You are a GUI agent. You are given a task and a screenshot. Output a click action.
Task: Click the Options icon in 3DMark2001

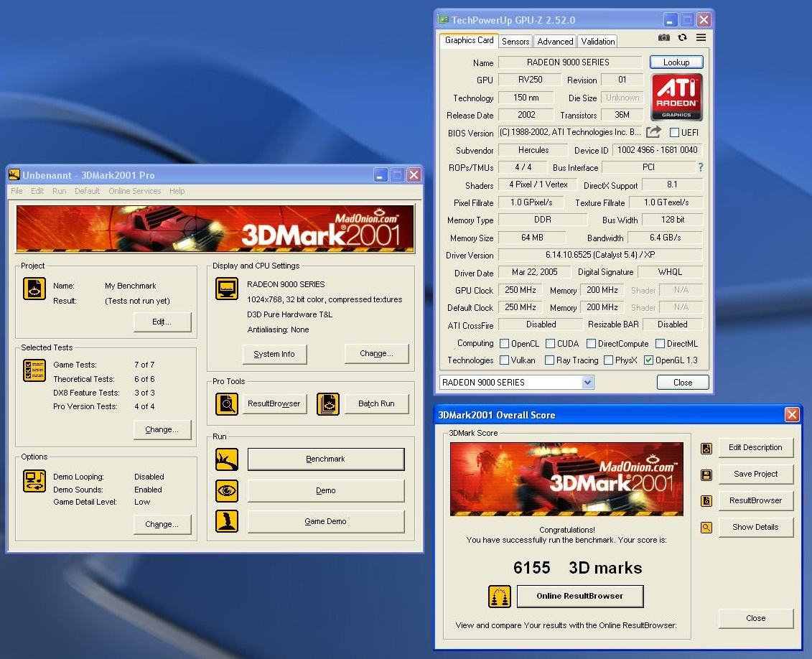pyautogui.click(x=34, y=481)
